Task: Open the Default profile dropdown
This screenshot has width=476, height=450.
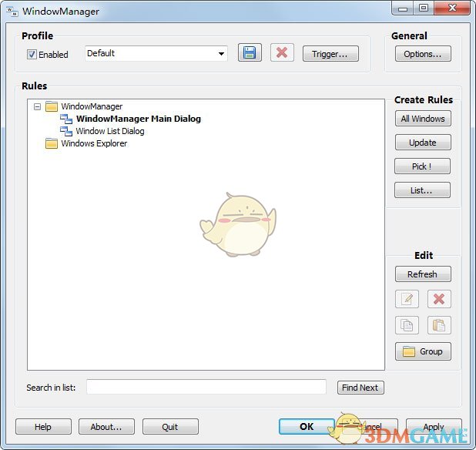Action: click(156, 53)
